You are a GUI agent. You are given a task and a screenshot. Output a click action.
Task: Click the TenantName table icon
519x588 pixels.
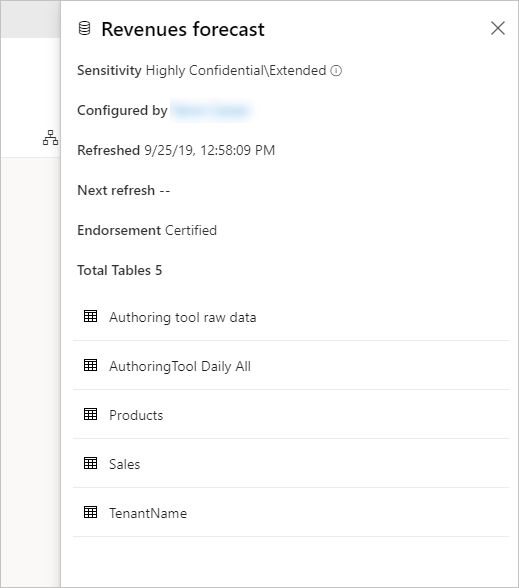click(90, 512)
